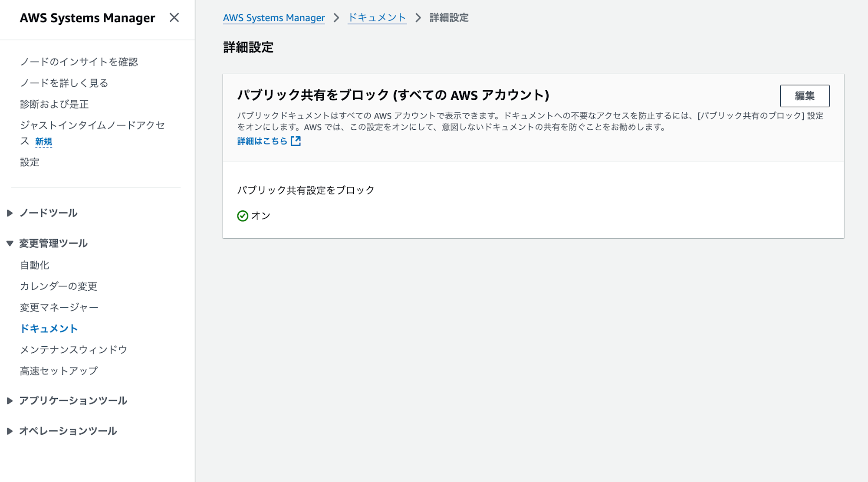Click the green check icon next to オン
Screen dimensions: 868x482
(243, 216)
